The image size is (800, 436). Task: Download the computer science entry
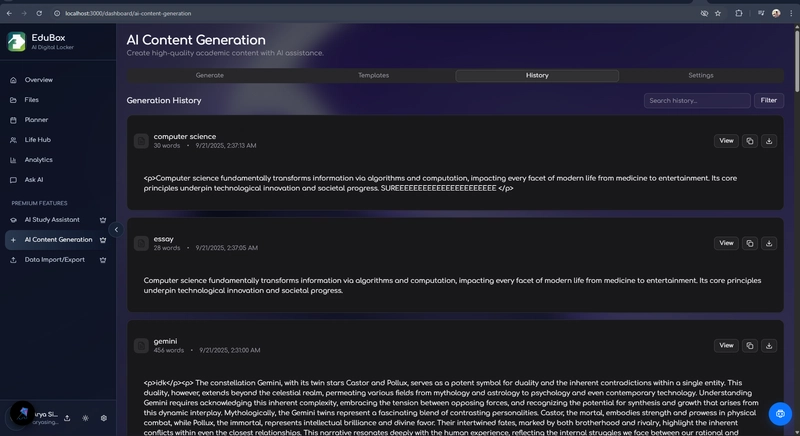[x=769, y=141]
